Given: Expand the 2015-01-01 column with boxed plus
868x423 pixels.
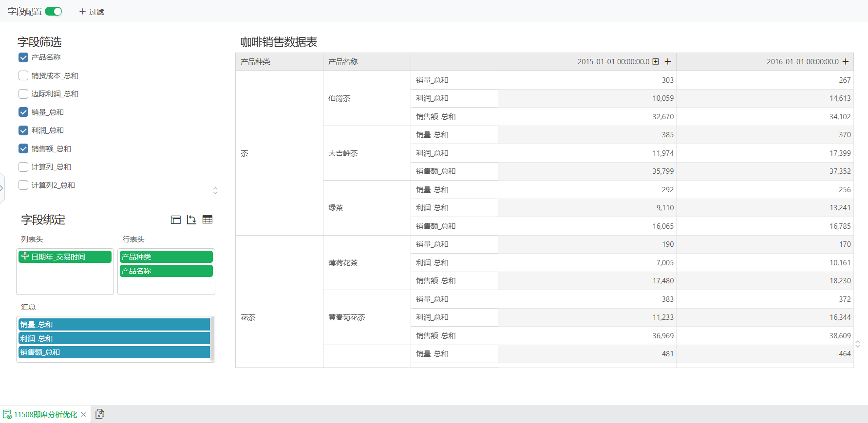Looking at the screenshot, I should (x=656, y=62).
